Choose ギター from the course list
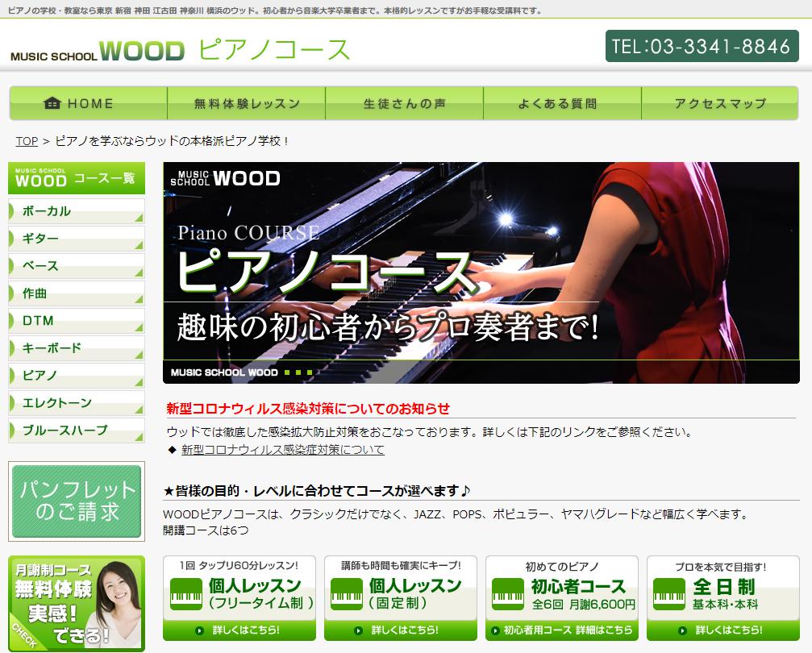This screenshot has width=812, height=653. pos(77,239)
